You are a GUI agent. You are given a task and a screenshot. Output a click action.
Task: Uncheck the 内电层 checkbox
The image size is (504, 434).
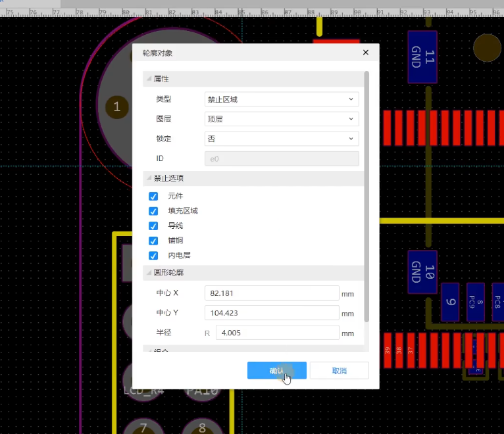coord(153,255)
